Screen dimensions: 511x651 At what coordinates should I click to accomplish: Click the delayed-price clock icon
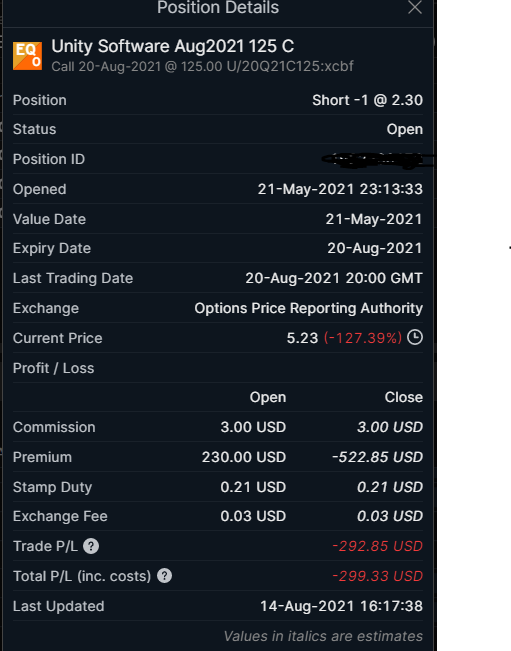pos(415,337)
